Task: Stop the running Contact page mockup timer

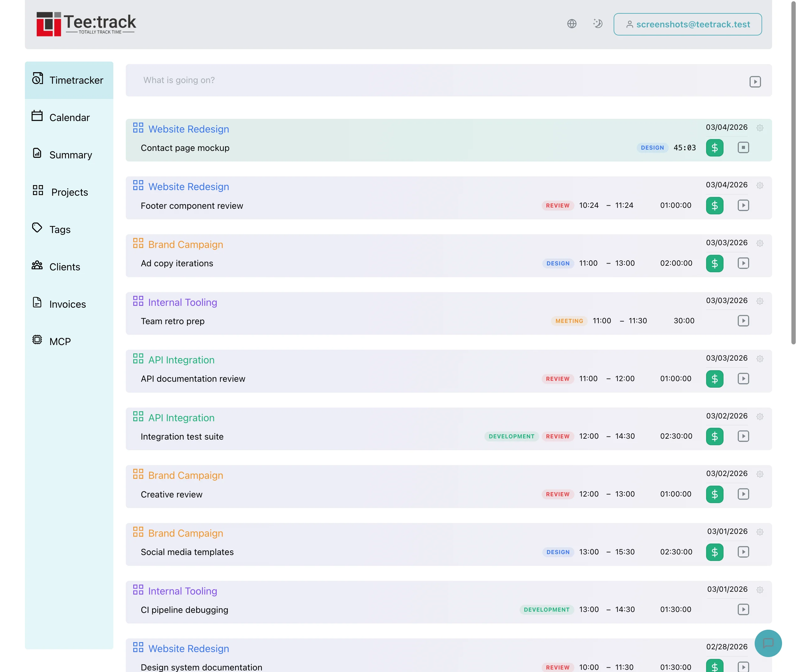Action: (743, 148)
